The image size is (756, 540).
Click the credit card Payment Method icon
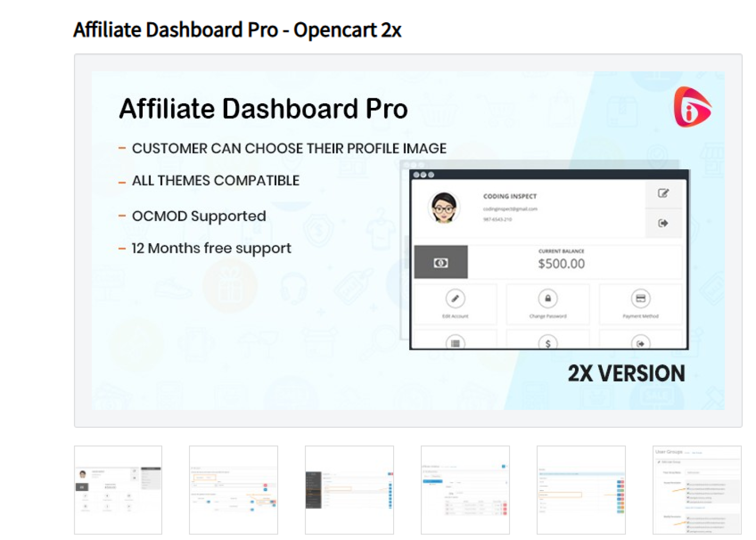point(640,298)
